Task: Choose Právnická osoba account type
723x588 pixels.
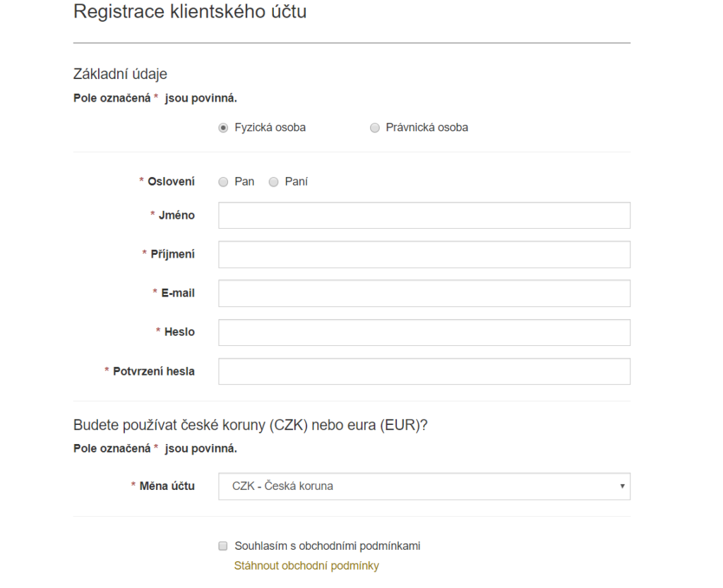Action: 374,128
